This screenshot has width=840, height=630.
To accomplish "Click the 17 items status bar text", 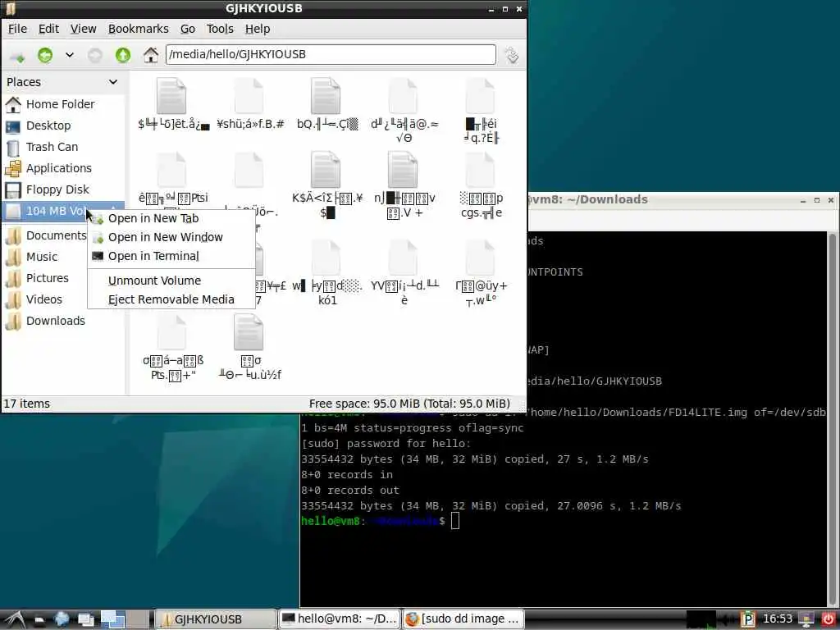I will click(x=27, y=404).
